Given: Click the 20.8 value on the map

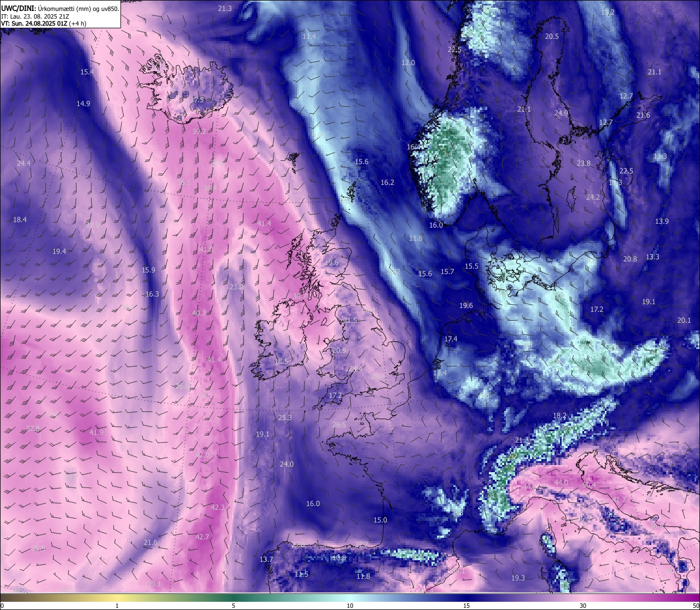Looking at the screenshot, I should click(x=630, y=259).
